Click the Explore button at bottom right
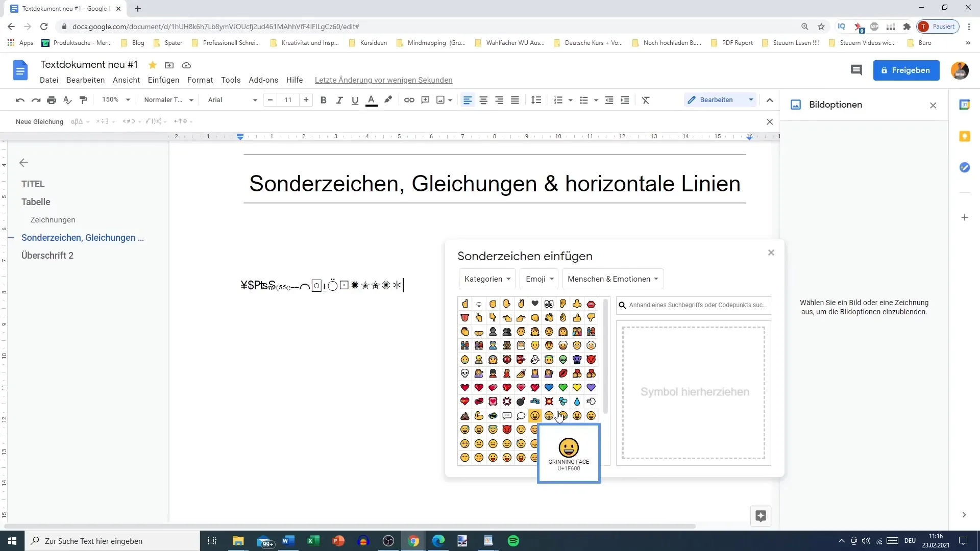 (761, 516)
